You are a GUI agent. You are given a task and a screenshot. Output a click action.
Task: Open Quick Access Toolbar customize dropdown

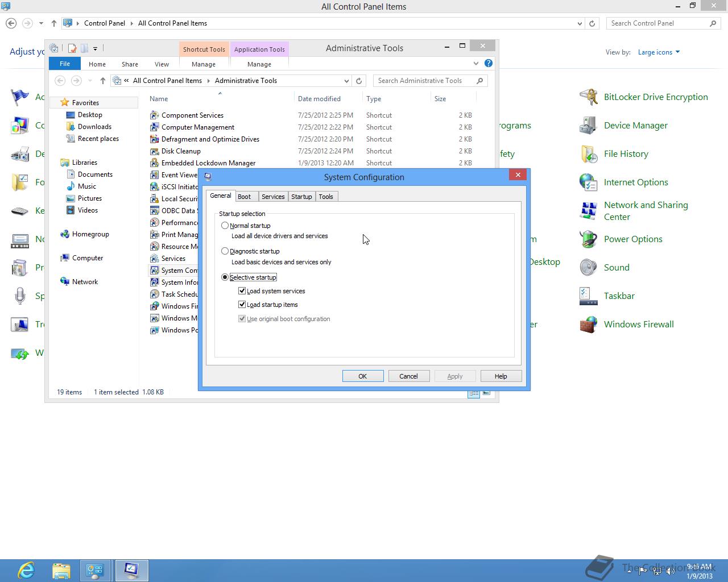[x=95, y=48]
